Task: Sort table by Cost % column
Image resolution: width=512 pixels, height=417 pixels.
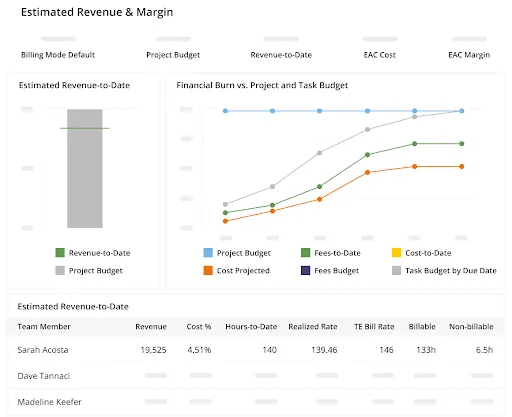Action: click(199, 327)
